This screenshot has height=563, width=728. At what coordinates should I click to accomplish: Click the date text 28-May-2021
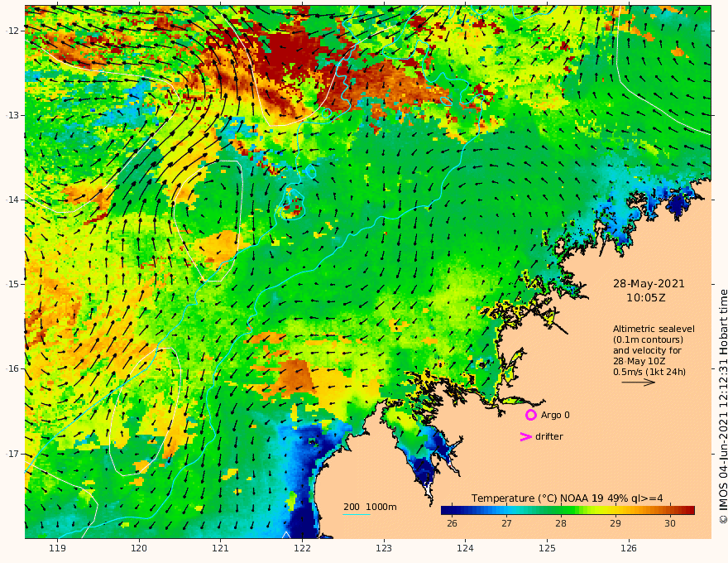649,283
